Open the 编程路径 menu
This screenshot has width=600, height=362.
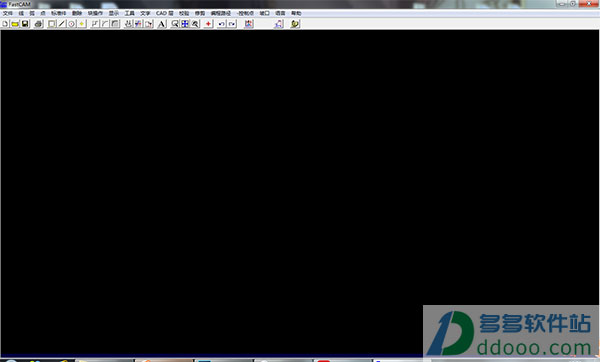coord(221,13)
